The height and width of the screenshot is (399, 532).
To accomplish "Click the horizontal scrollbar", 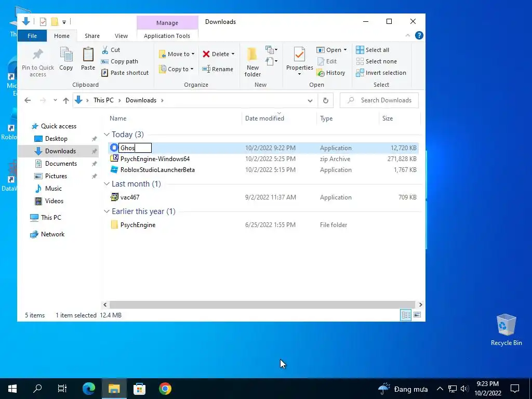I will pos(262,304).
